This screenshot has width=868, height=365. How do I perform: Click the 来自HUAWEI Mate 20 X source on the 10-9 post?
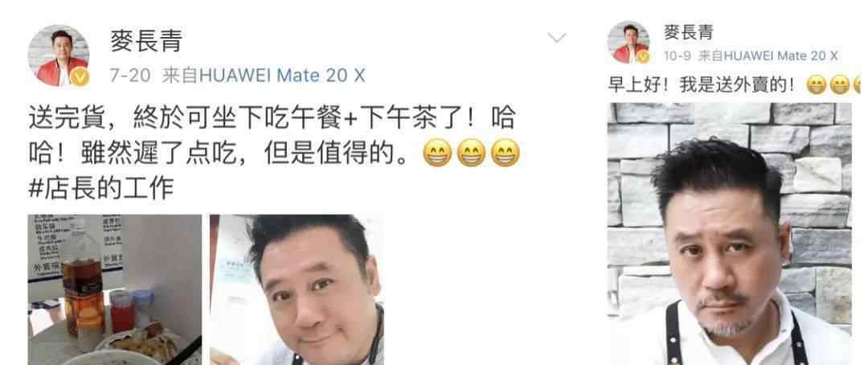pyautogui.click(x=768, y=55)
